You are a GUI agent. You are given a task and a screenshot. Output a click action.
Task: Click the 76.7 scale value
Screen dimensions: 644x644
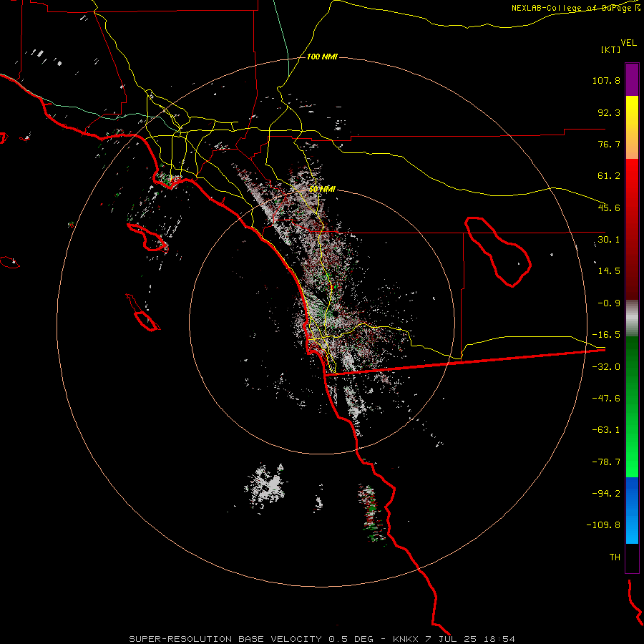[609, 144]
